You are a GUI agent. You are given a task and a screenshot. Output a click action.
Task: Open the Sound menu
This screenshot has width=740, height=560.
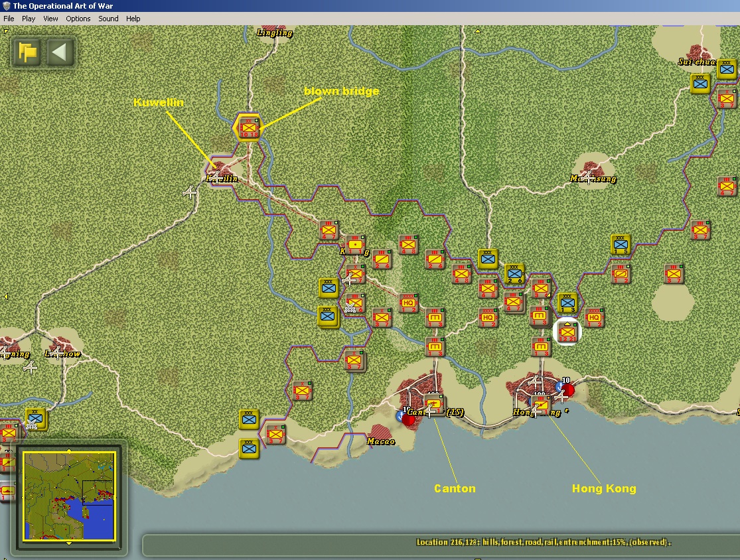click(108, 19)
